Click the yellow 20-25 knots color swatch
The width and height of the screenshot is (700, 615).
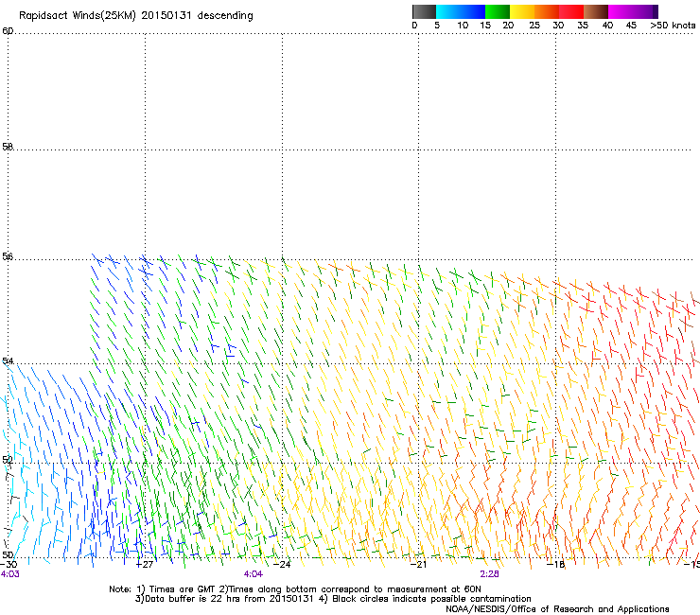point(522,11)
